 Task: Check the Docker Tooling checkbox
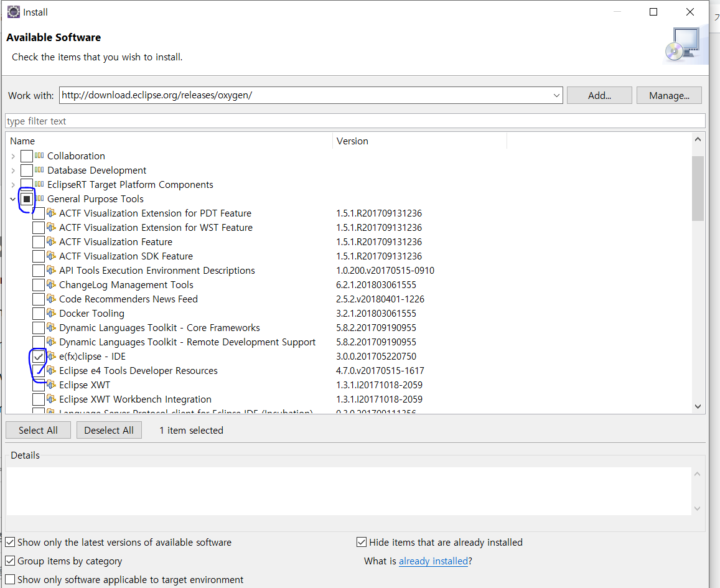click(x=39, y=314)
